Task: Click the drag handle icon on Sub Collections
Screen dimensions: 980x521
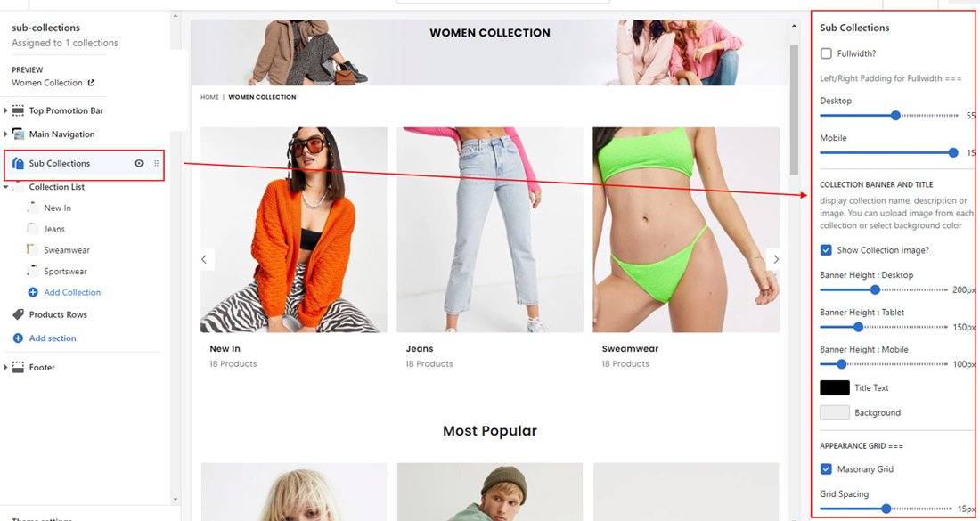Action: [156, 164]
